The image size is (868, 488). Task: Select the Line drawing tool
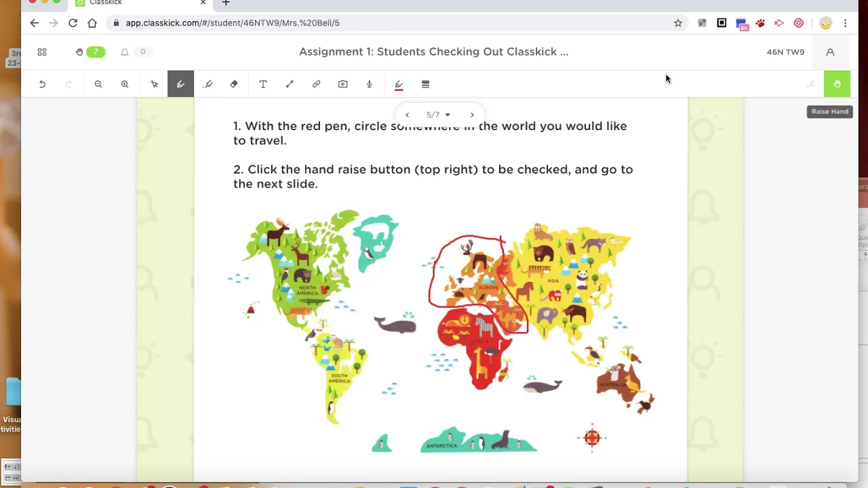coord(290,84)
